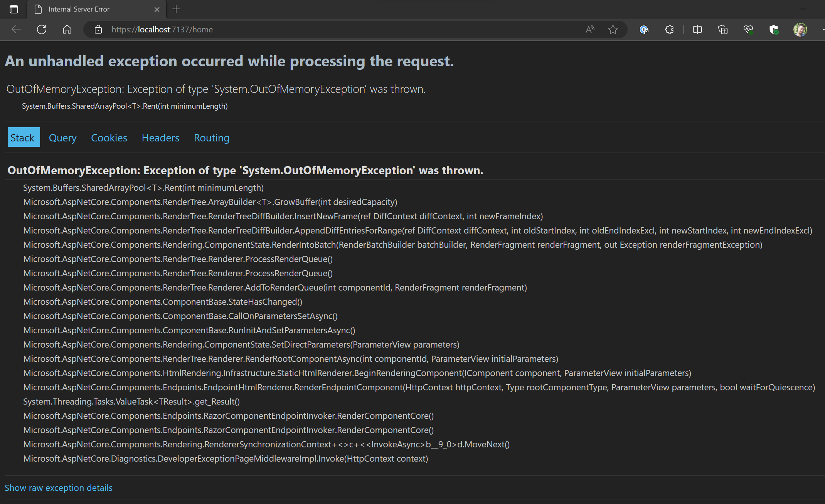
Task: Click the address bar URL
Action: (162, 29)
